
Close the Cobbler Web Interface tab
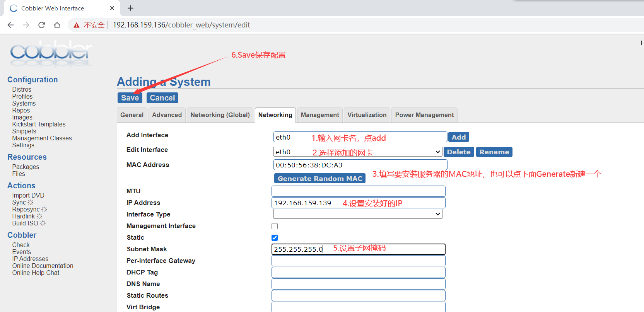coord(112,8)
